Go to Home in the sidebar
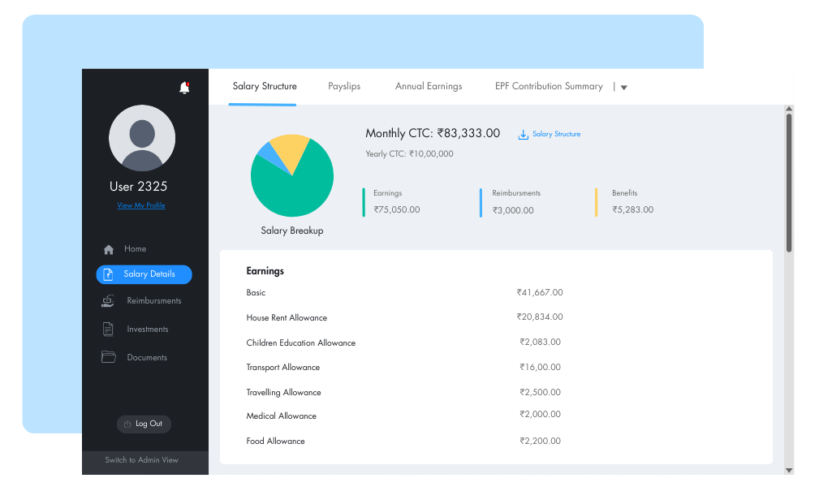819x504 pixels. (x=136, y=248)
